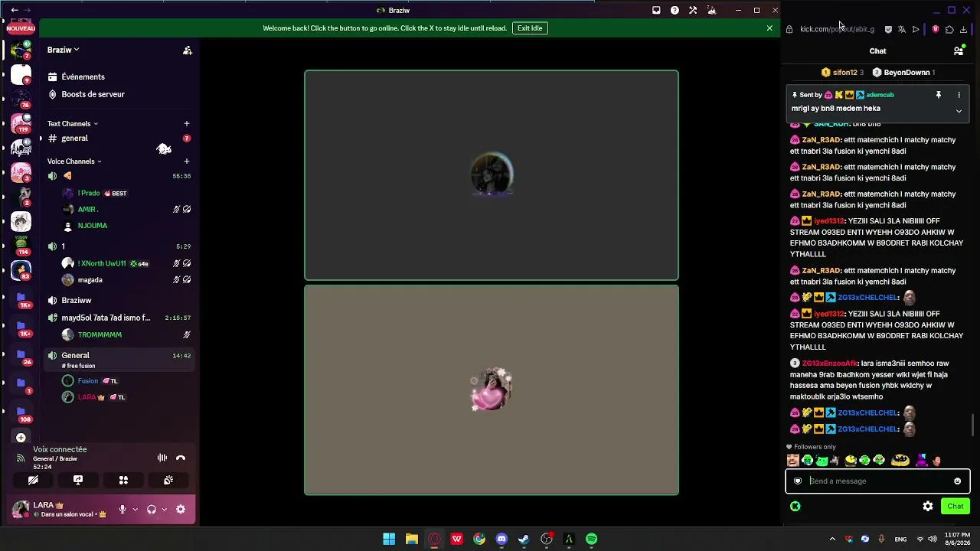This screenshot has width=980, height=551.
Task: Deafen audio with the headphones icon
Action: (152, 510)
